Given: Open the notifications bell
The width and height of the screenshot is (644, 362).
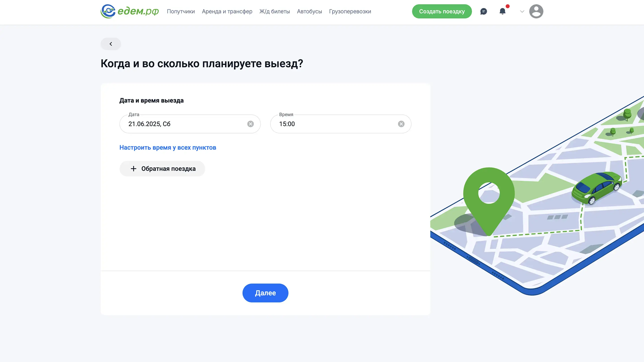Looking at the screenshot, I should (x=502, y=11).
